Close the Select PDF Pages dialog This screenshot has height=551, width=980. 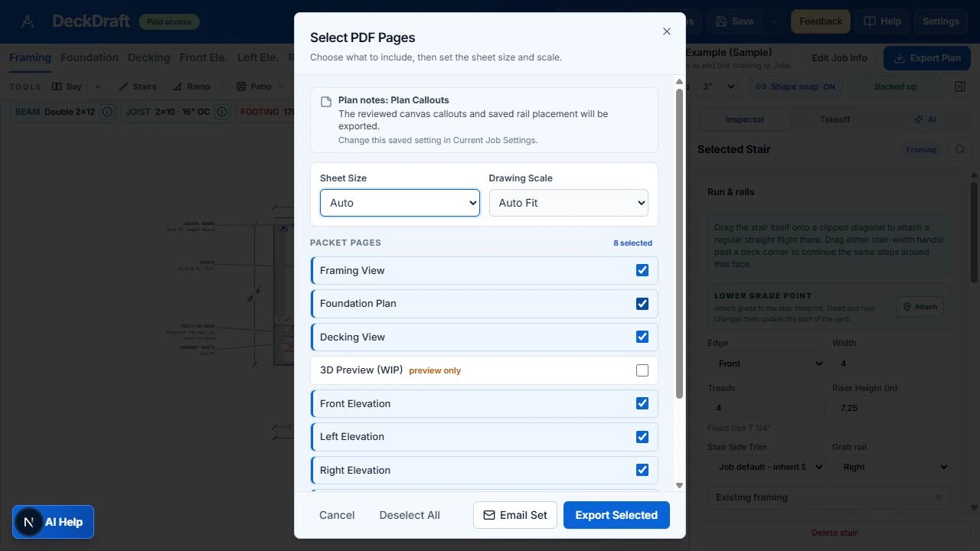coord(666,31)
